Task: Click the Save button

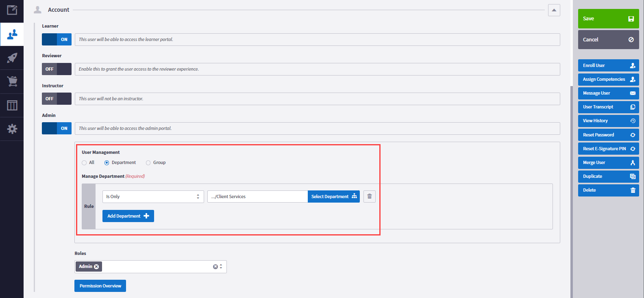Action: click(x=608, y=19)
